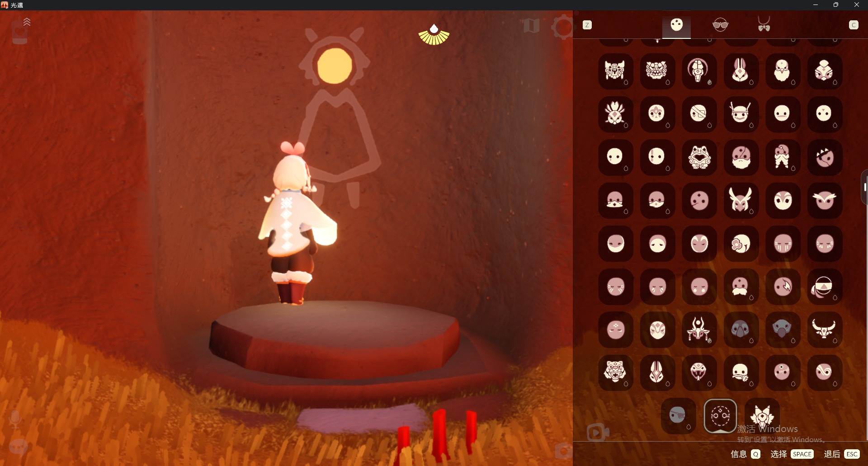Image resolution: width=868 pixels, height=466 pixels.
Task: Equip the antlered owl mask
Action: (741, 200)
